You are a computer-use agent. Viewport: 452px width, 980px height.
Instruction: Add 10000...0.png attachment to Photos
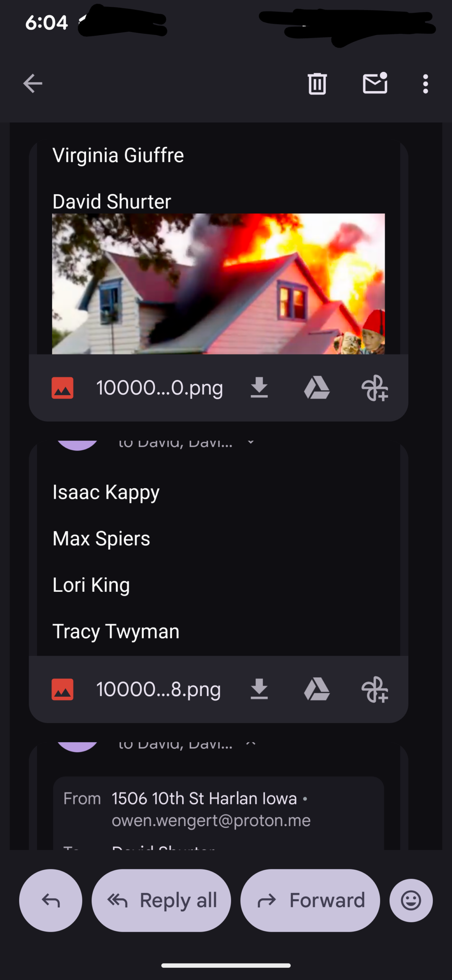click(x=374, y=388)
